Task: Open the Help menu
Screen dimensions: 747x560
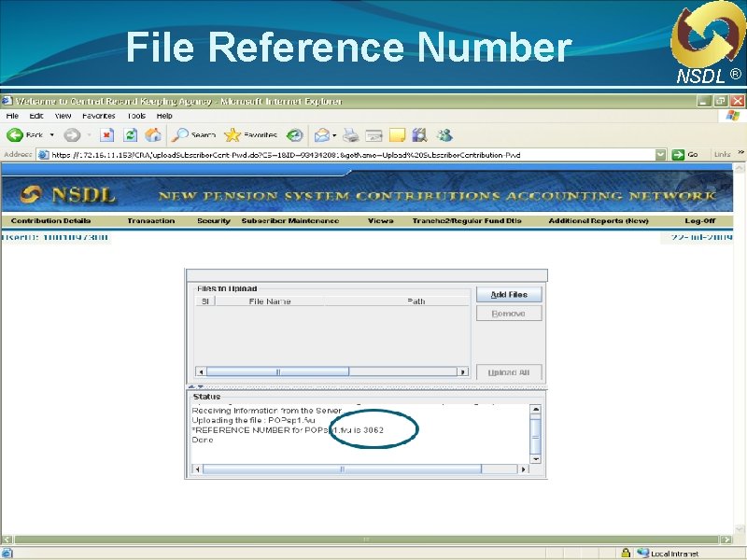Action: tap(164, 116)
